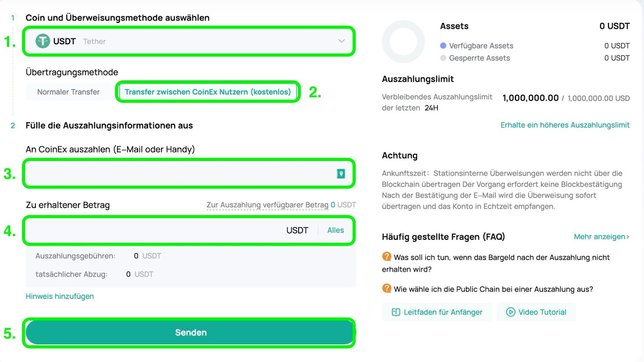
Task: Click the book icon in Leitfaden für Anfänger
Action: point(396,312)
